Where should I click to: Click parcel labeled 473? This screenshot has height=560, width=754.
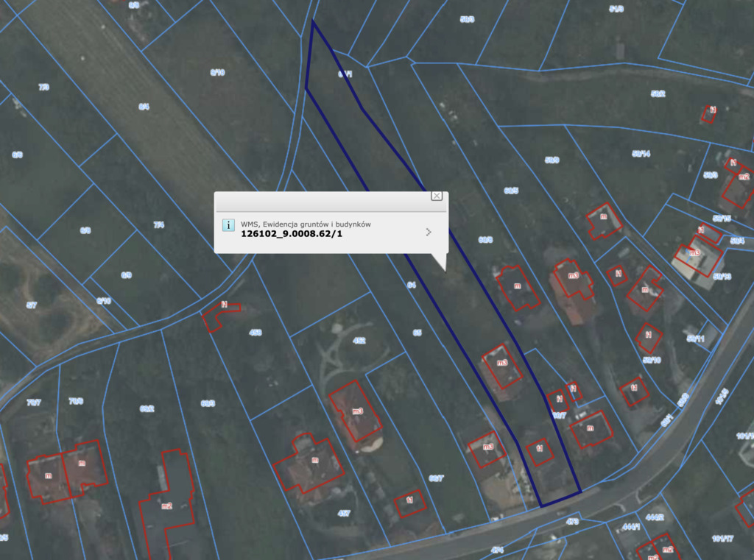tap(572, 522)
